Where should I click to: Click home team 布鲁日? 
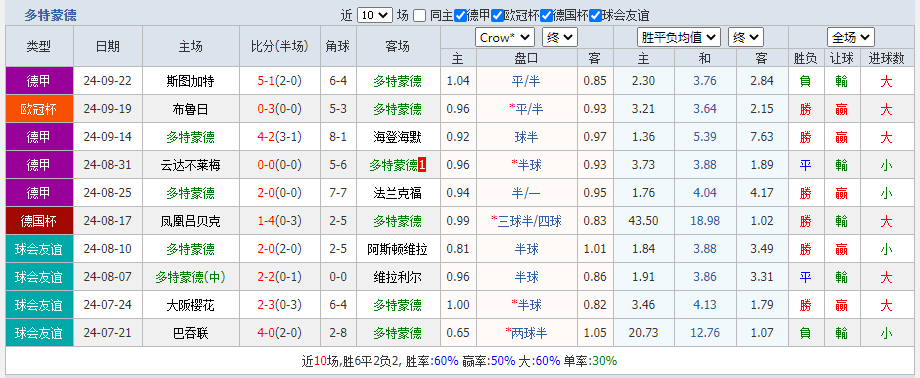click(190, 109)
